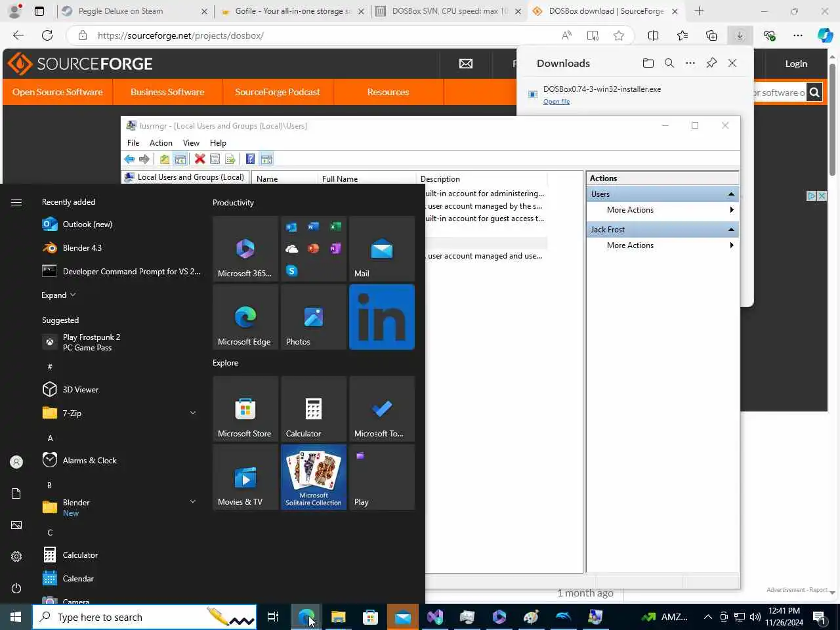This screenshot has height=630, width=840.
Task: Expand the Blender folder in Start menu
Action: tap(119, 507)
